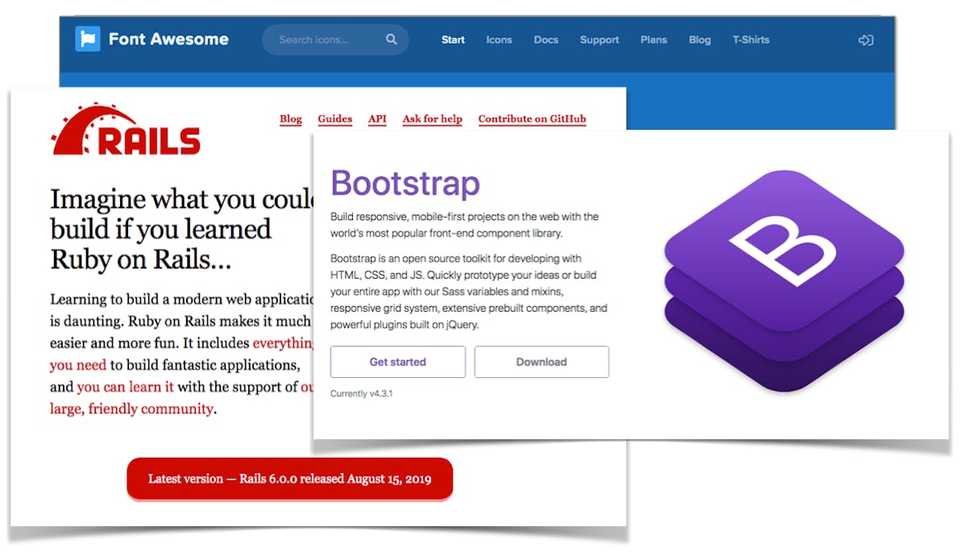Screen dimensions: 967x560
Task: Open Contribute on GitHub
Action: (532, 119)
